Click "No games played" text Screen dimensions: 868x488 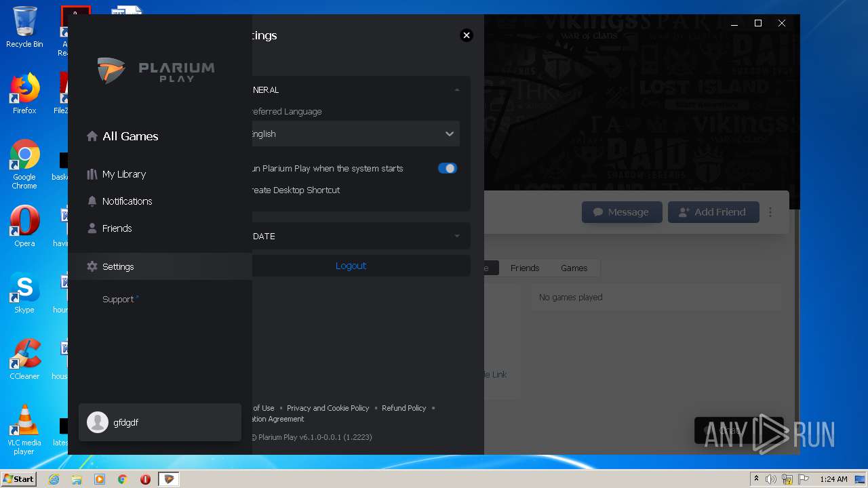pyautogui.click(x=570, y=297)
